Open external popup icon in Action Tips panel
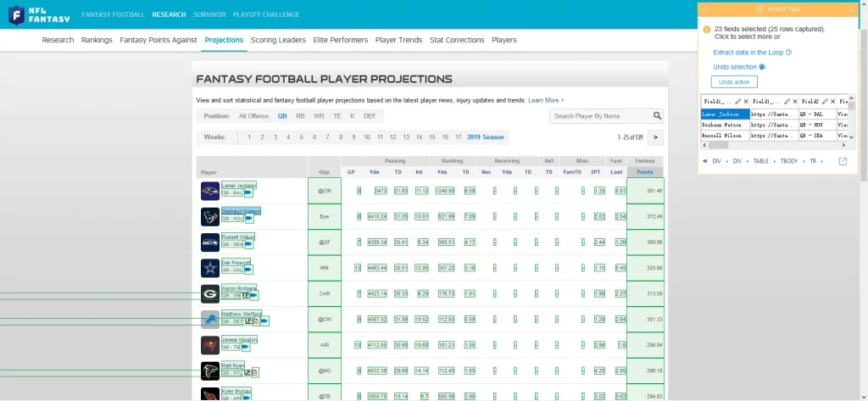The height and width of the screenshot is (401, 868). [x=843, y=161]
